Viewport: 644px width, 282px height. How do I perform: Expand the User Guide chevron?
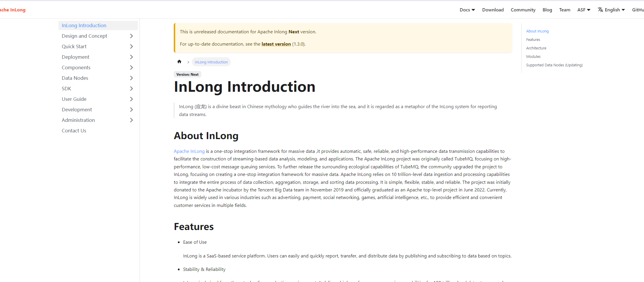131,99
